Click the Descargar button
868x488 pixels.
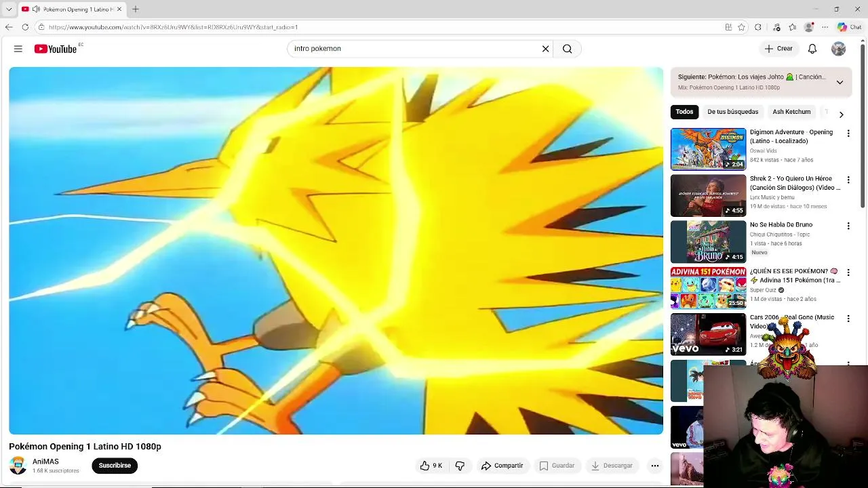coord(612,466)
